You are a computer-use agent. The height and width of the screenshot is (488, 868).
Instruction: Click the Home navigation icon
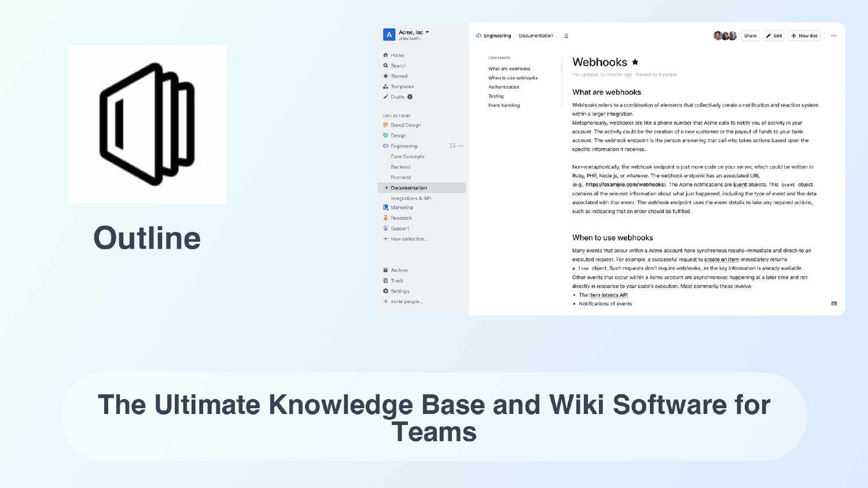click(387, 55)
